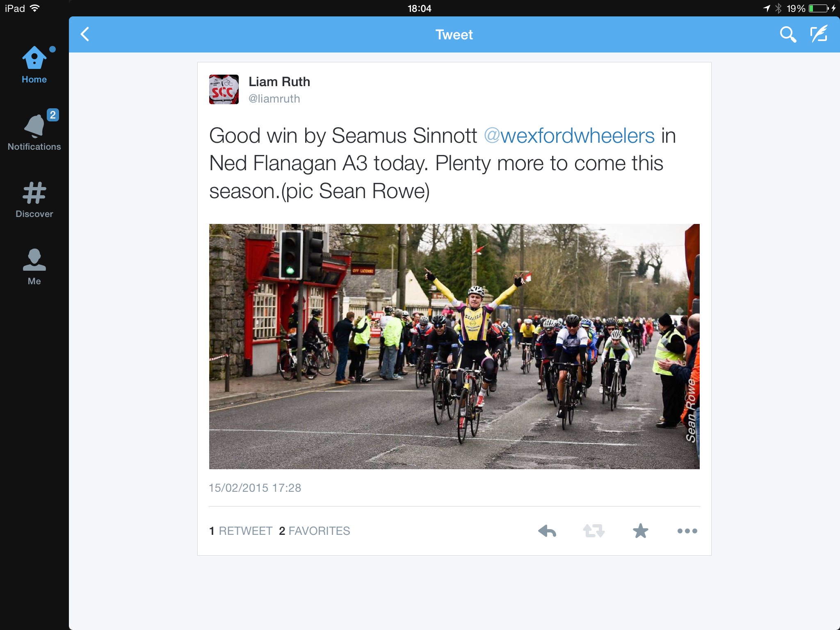Go back using the back chevron

click(x=85, y=34)
